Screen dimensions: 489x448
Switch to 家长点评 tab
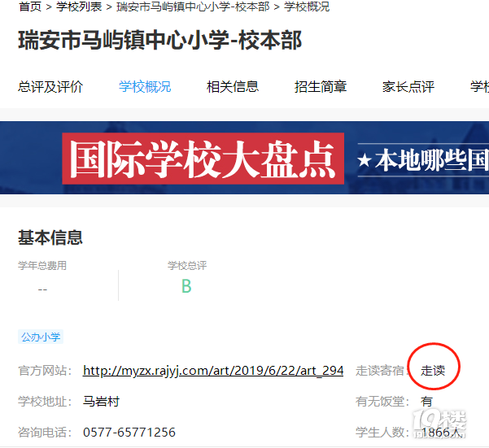pyautogui.click(x=408, y=87)
